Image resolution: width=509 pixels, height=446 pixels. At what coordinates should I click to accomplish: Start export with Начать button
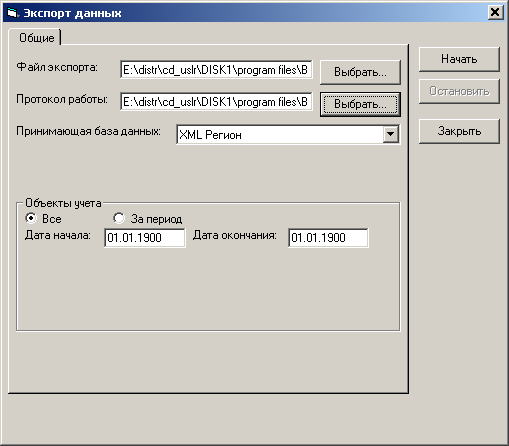click(x=459, y=59)
